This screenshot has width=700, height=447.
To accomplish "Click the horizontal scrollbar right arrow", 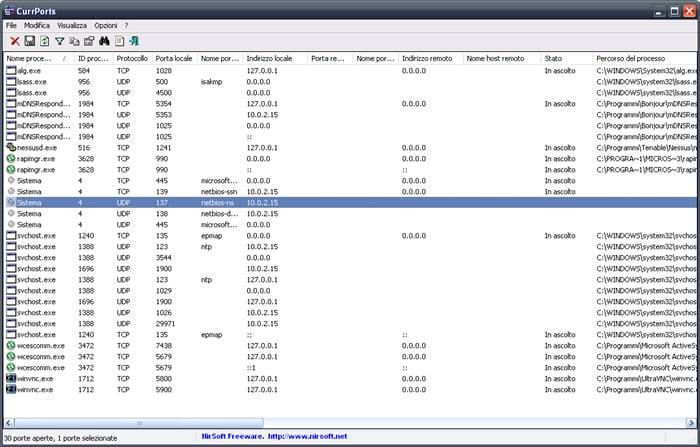I will point(686,424).
